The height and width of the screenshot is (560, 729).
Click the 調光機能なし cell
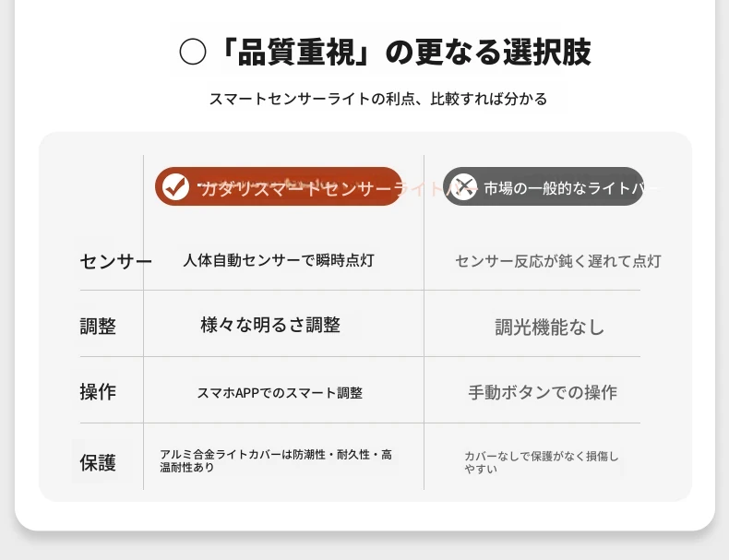pos(549,328)
